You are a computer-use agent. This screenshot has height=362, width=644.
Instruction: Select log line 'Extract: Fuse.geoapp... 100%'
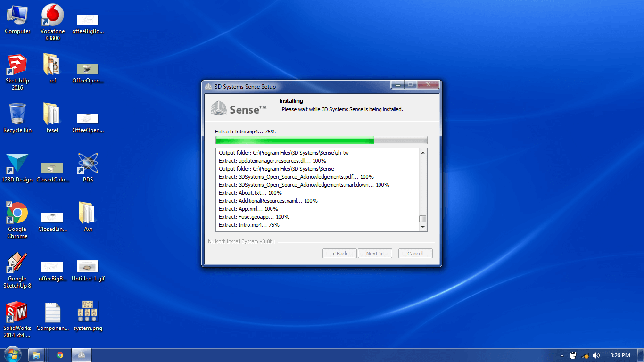(x=254, y=217)
